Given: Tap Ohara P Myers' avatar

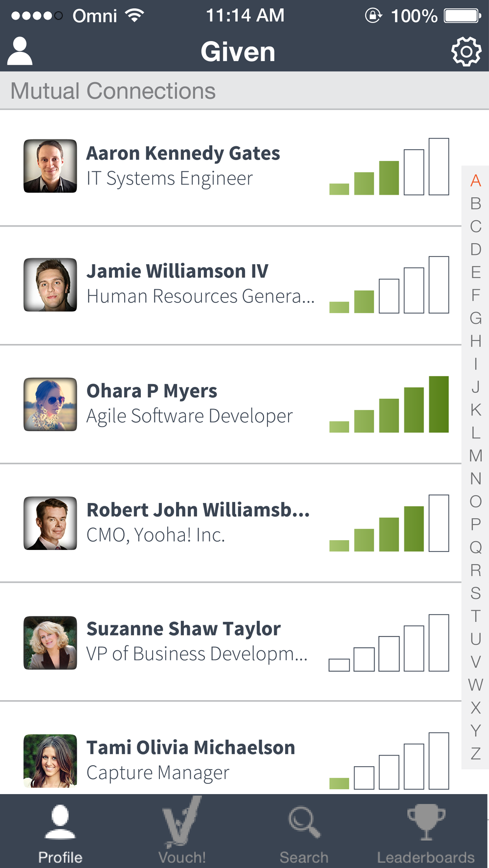Looking at the screenshot, I should pyautogui.click(x=50, y=404).
